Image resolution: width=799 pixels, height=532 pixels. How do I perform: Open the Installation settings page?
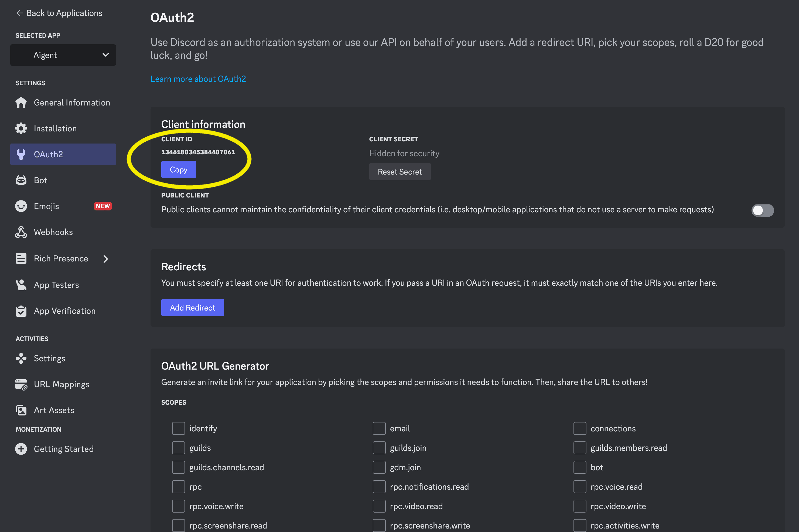pyautogui.click(x=63, y=128)
